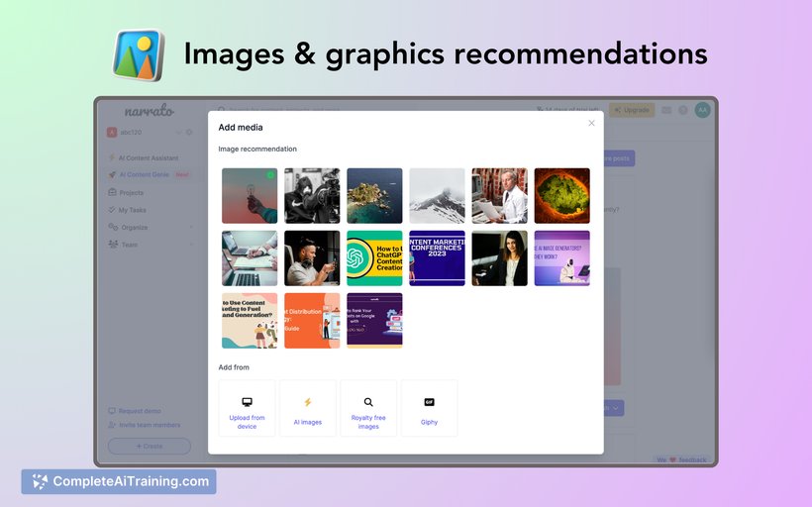Select the woman in dark blazer image

[x=500, y=258]
